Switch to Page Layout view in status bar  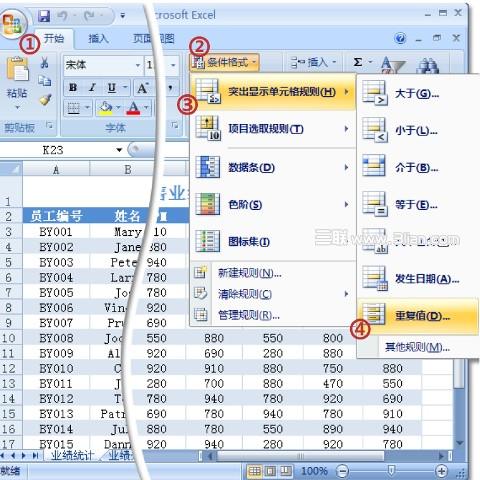271,471
